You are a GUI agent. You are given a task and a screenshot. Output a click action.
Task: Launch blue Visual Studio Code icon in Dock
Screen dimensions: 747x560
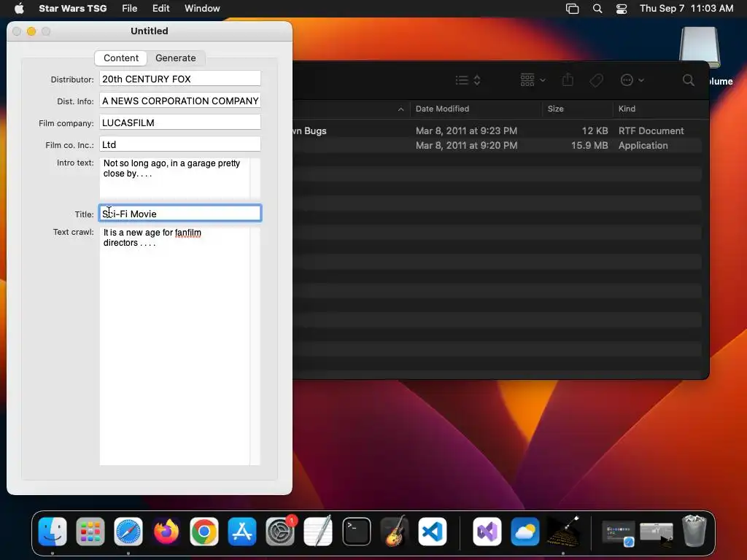[432, 531]
